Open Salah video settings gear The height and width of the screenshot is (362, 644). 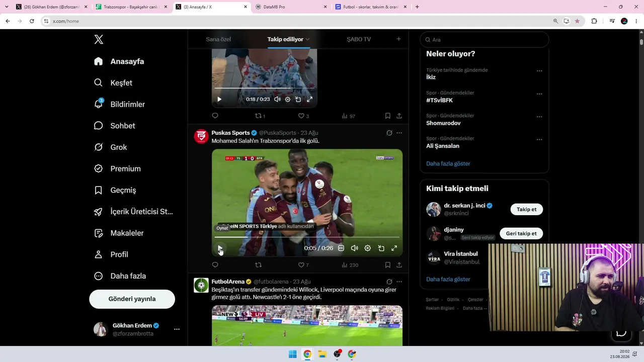pyautogui.click(x=368, y=248)
